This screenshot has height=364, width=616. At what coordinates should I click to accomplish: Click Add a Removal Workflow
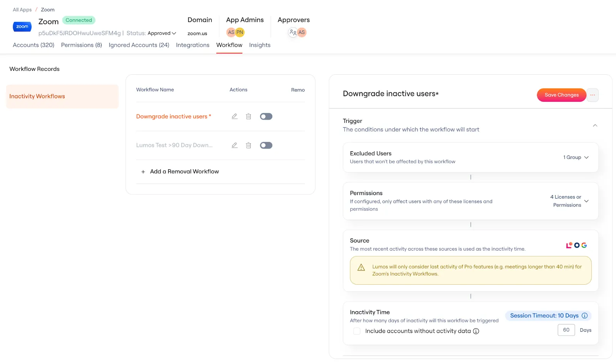point(184,172)
